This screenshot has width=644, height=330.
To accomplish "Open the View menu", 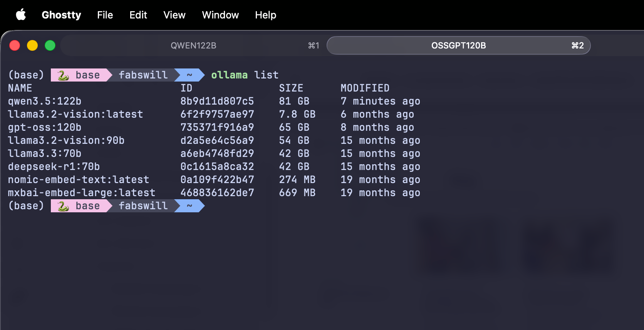I will (x=174, y=15).
